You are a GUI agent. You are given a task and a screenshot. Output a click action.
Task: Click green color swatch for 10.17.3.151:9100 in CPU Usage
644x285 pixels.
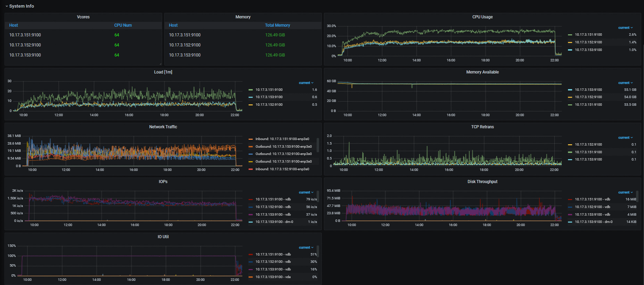point(570,35)
